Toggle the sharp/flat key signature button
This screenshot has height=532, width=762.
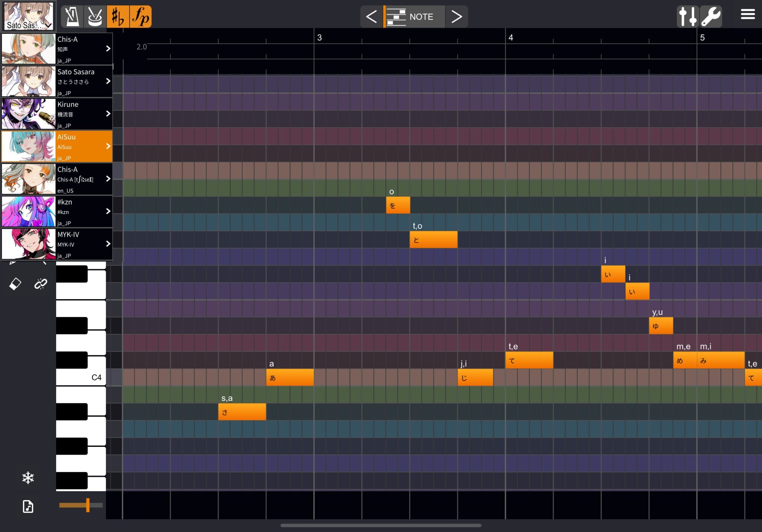(x=118, y=17)
